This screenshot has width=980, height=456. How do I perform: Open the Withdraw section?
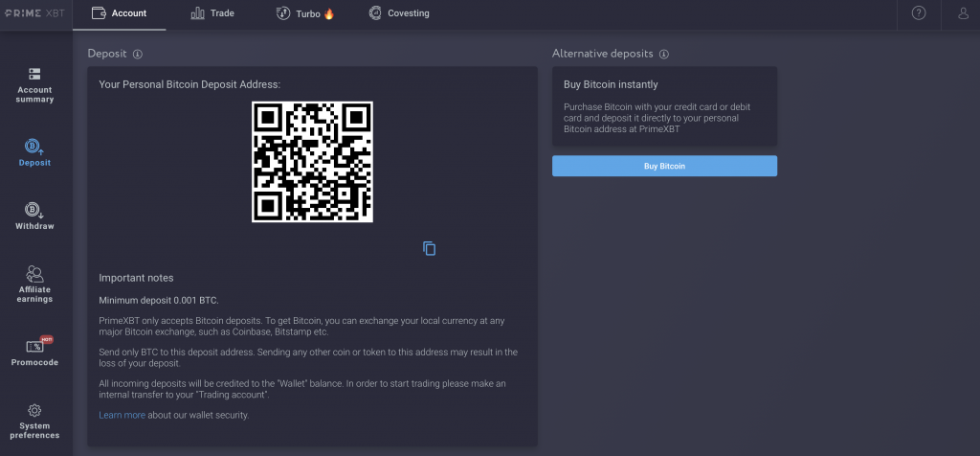coord(34,216)
